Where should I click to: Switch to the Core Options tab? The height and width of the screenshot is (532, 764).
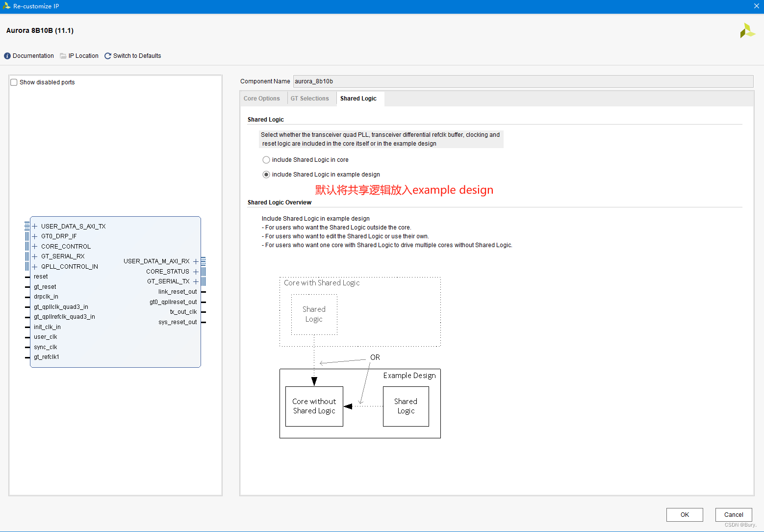coord(262,99)
